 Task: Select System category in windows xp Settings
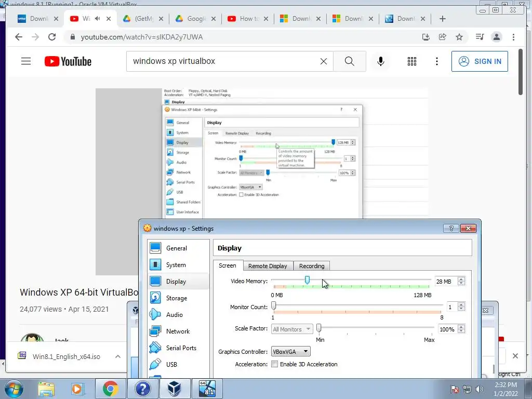click(x=178, y=264)
